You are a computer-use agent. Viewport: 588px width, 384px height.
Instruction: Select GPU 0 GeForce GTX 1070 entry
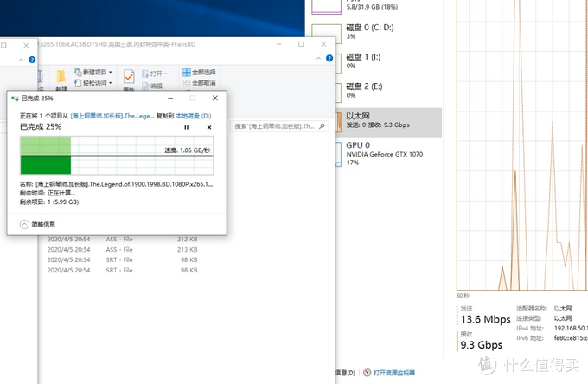pos(387,153)
